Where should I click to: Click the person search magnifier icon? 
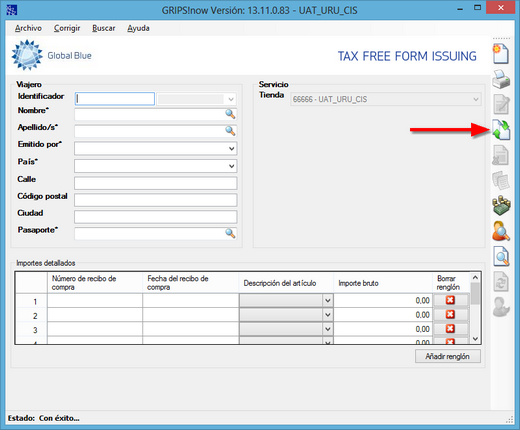point(501,231)
